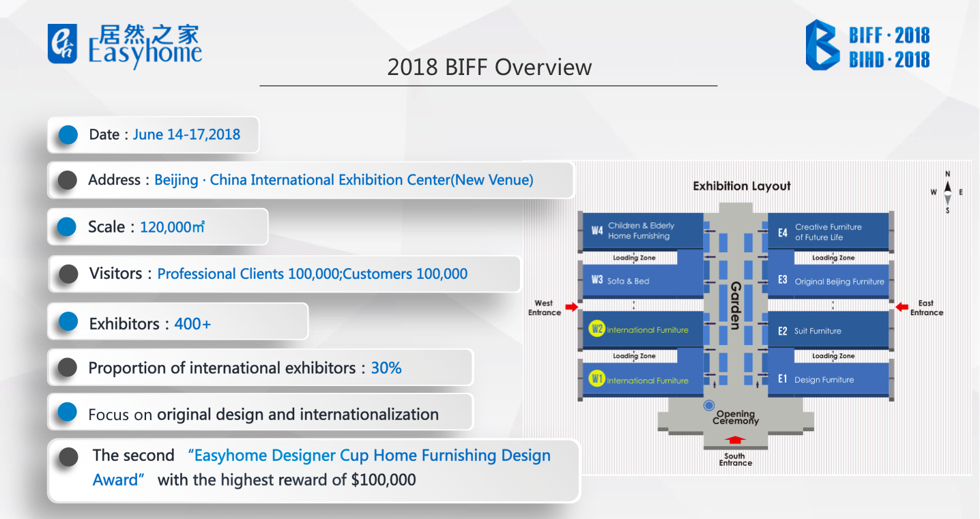Click the "Exhibition Layout" map heading
The height and width of the screenshot is (519, 980).
(x=742, y=186)
